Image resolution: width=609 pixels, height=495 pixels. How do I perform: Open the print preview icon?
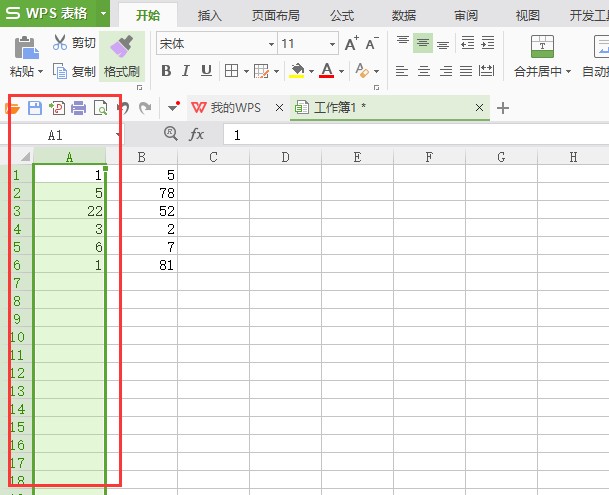coord(100,108)
